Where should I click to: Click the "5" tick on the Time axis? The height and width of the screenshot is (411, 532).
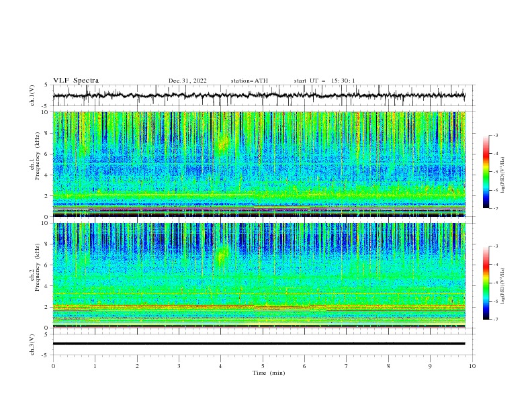tap(263, 366)
